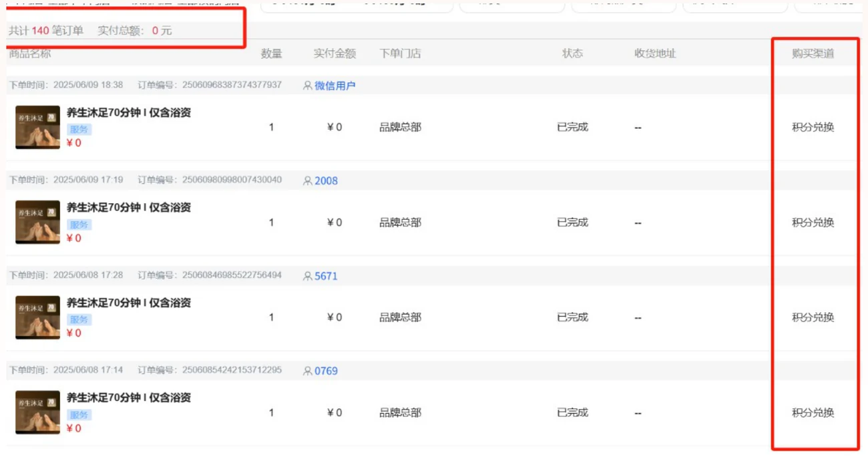Click the user icon beside 微信用户
The height and width of the screenshot is (457, 868).
(x=307, y=86)
